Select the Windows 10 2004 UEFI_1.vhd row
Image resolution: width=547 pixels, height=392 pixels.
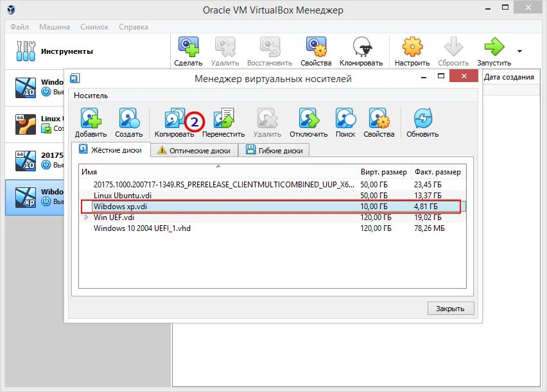[272, 228]
